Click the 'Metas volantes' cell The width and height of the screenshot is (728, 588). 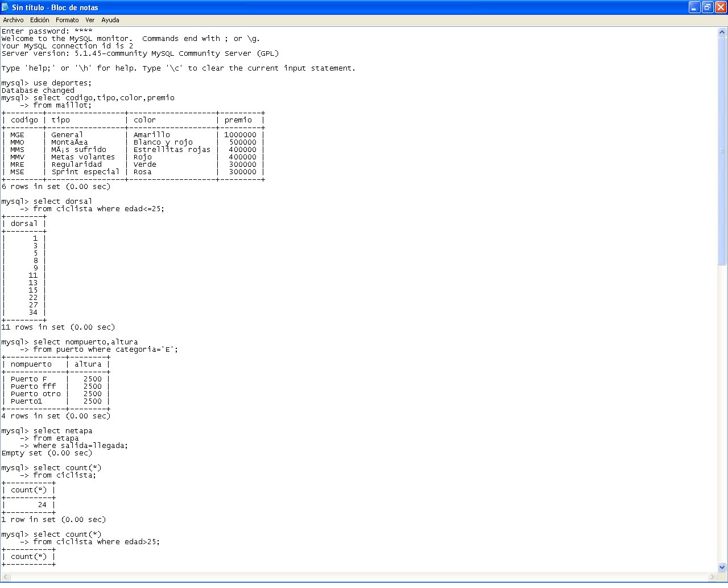(x=83, y=157)
